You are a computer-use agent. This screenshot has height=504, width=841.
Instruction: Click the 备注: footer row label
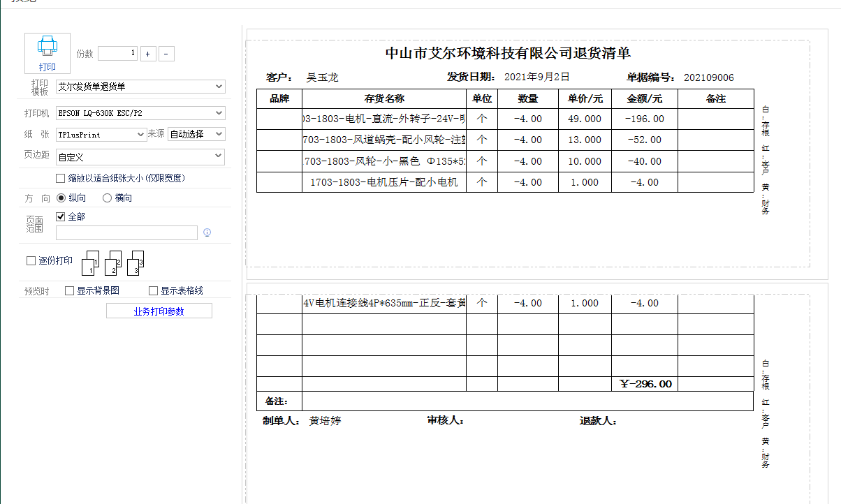pyautogui.click(x=277, y=401)
